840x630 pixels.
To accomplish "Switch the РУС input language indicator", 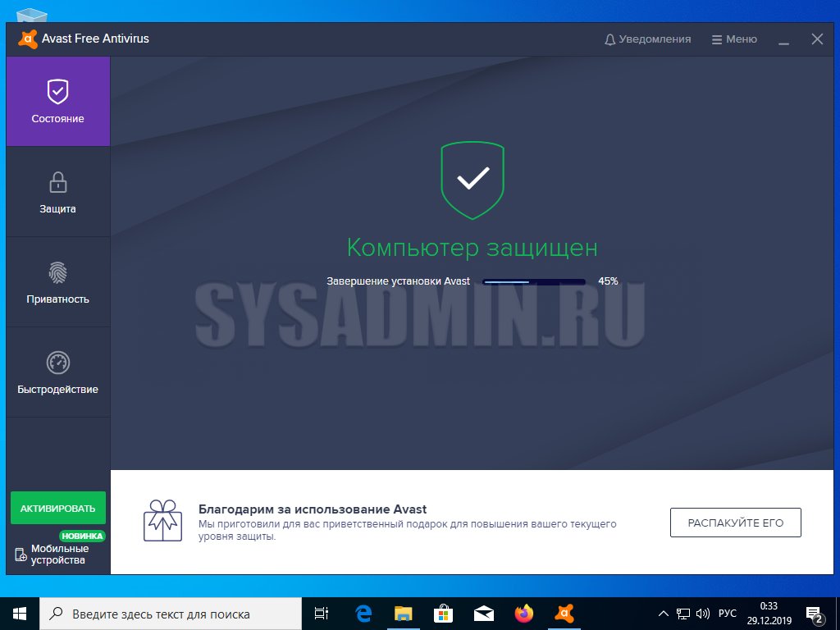I will click(727, 614).
